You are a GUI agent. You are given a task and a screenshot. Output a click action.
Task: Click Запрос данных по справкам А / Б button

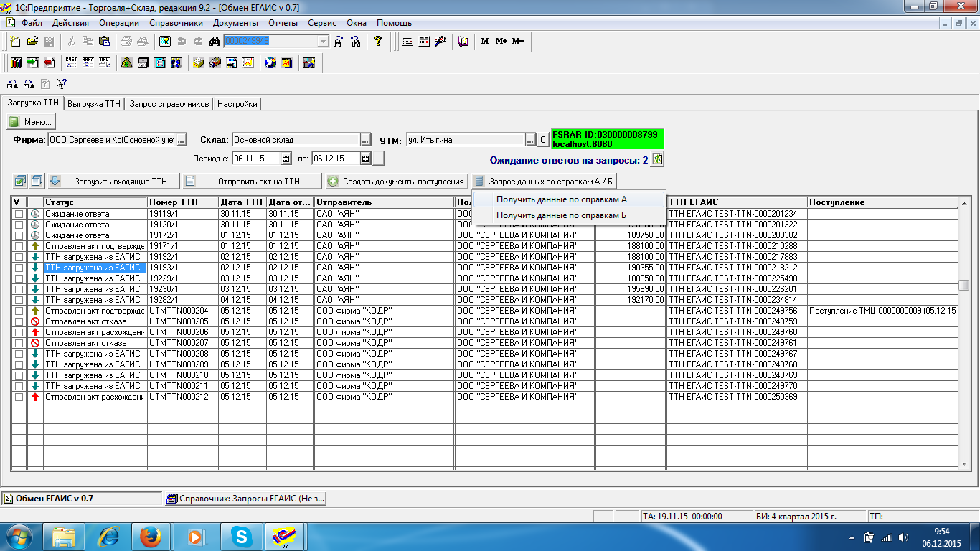(x=543, y=182)
